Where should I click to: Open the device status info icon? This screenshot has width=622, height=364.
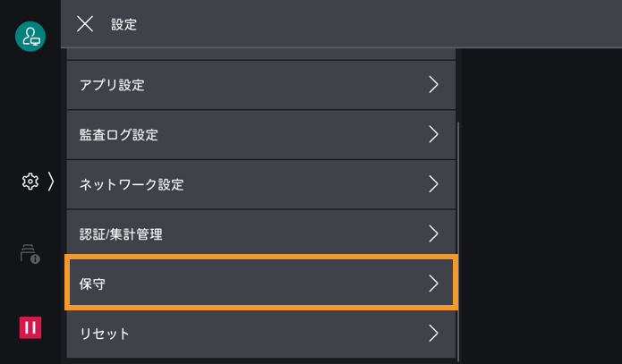pyautogui.click(x=30, y=254)
